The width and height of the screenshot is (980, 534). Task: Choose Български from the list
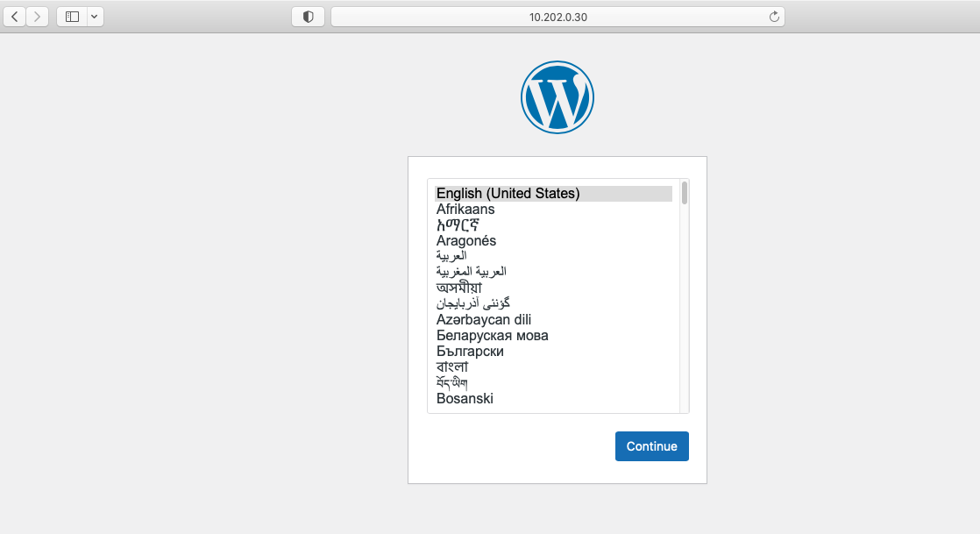[x=553, y=352]
